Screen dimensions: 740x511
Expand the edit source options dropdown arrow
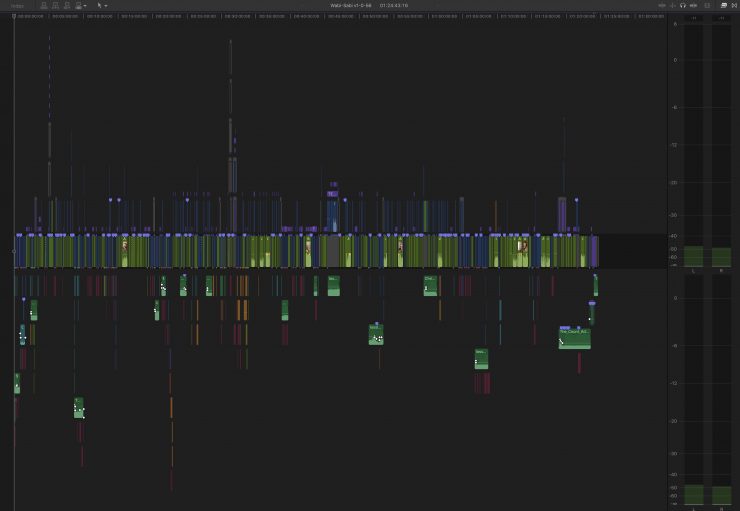point(86,5)
